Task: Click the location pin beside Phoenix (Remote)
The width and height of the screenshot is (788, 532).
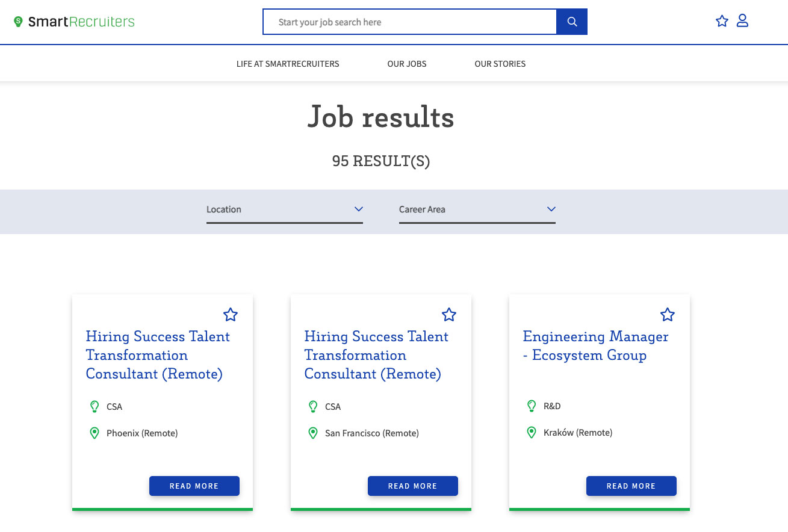Action: point(95,433)
